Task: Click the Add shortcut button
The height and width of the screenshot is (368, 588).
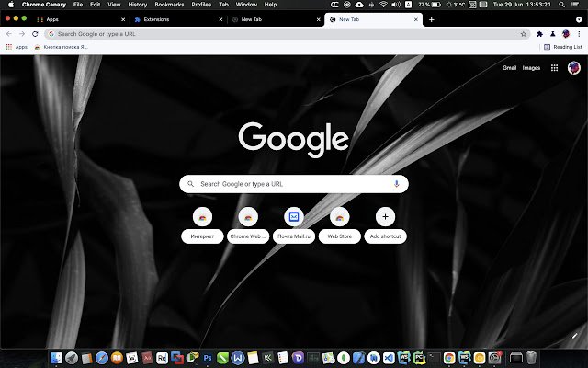Action: [x=386, y=226]
